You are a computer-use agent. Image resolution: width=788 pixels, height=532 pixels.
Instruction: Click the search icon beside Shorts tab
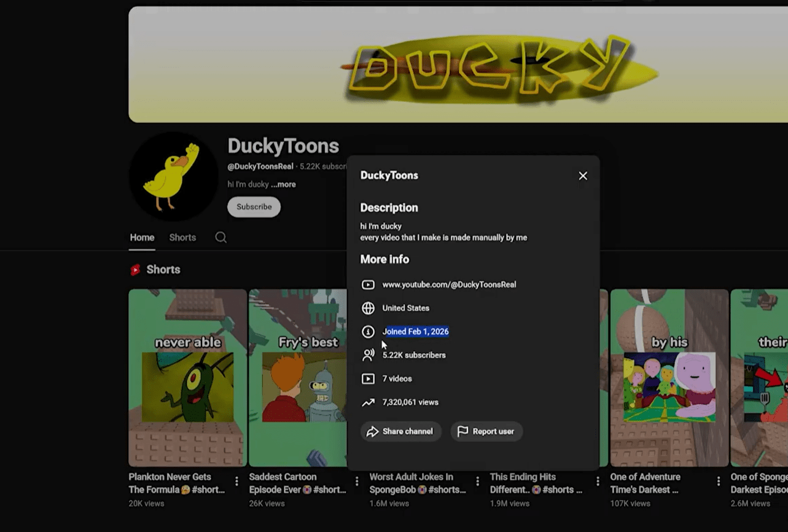tap(221, 238)
